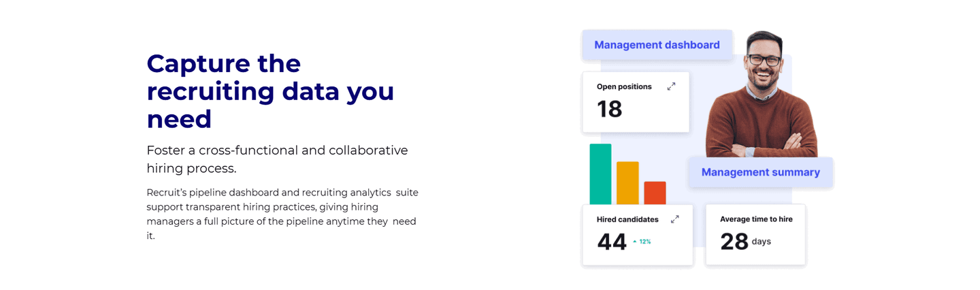This screenshot has width=980, height=290.
Task: Click the subheading Foster a cross-functional
Action: pyautogui.click(x=277, y=159)
